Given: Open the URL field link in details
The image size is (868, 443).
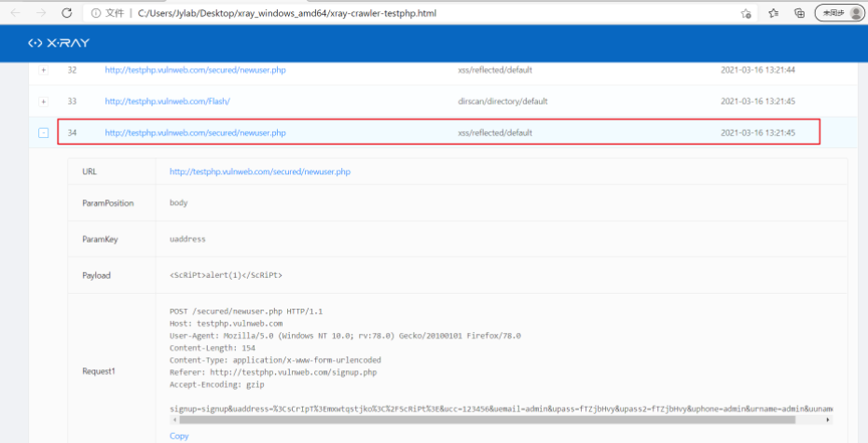Looking at the screenshot, I should 259,172.
